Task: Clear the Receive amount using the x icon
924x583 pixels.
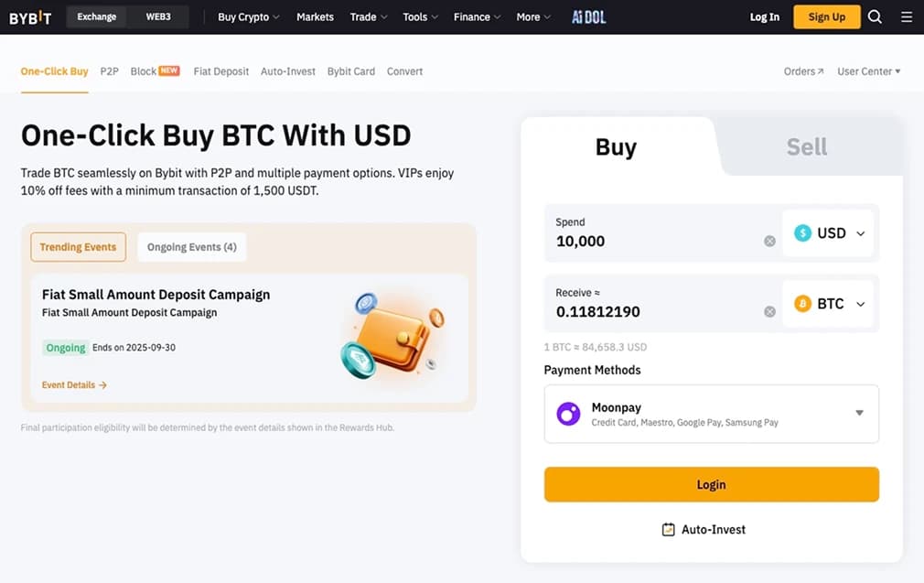Action: (x=769, y=311)
